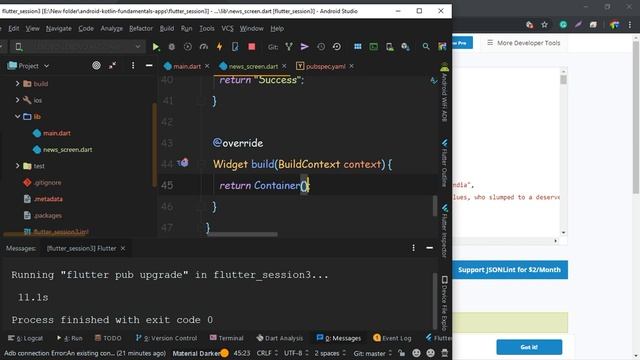Search everywhere with magnifier icon
Image resolution: width=640 pixels, height=360 pixels.
pos(426,47)
